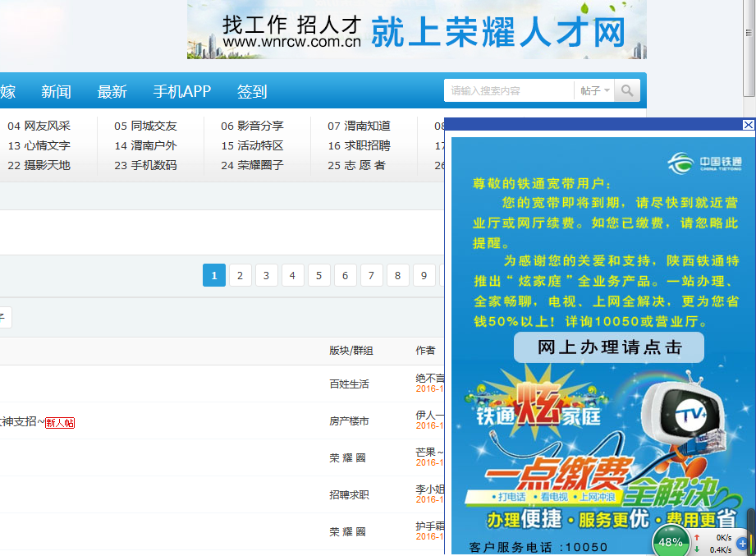The width and height of the screenshot is (756, 556).
Task: Go to page 5
Action: [318, 275]
